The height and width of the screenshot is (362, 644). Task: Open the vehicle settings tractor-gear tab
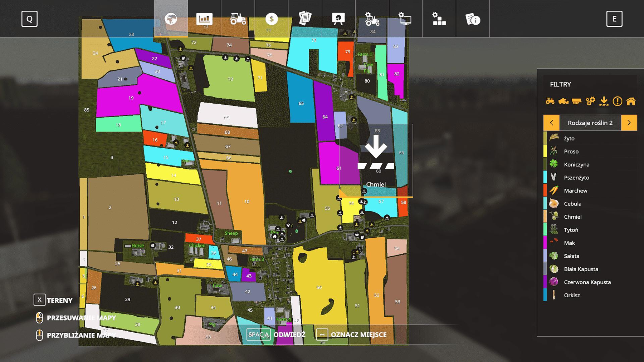tap(372, 19)
